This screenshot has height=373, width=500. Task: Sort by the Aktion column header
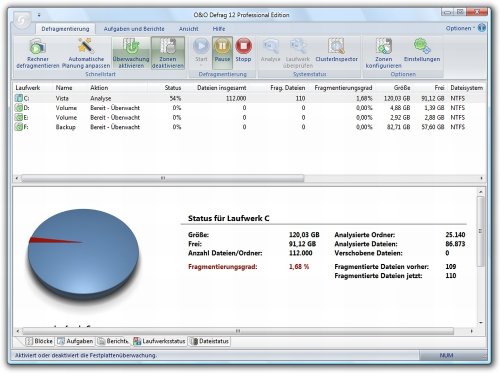click(x=99, y=88)
